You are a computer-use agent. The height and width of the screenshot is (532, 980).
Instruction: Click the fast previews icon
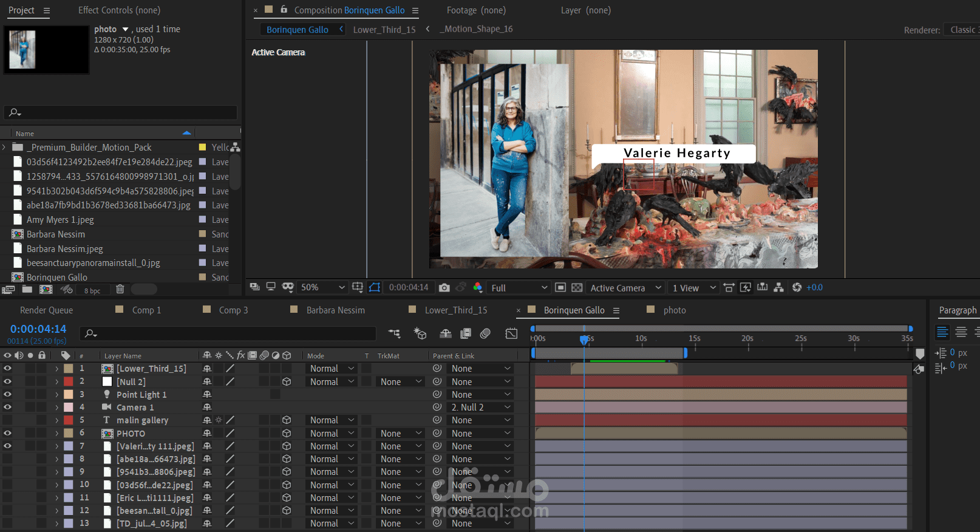[746, 287]
